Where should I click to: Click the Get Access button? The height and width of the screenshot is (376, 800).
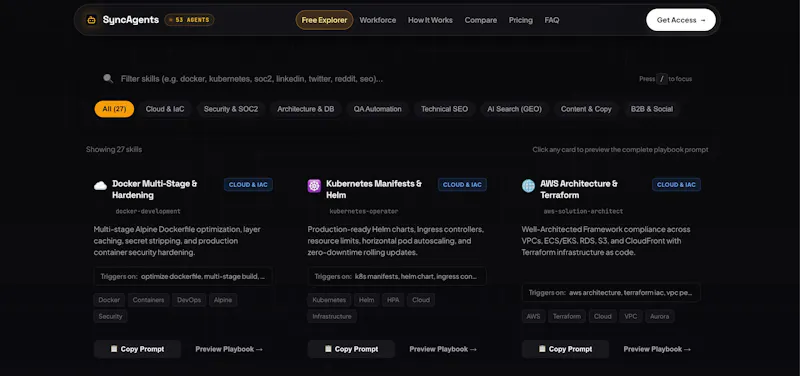[681, 20]
